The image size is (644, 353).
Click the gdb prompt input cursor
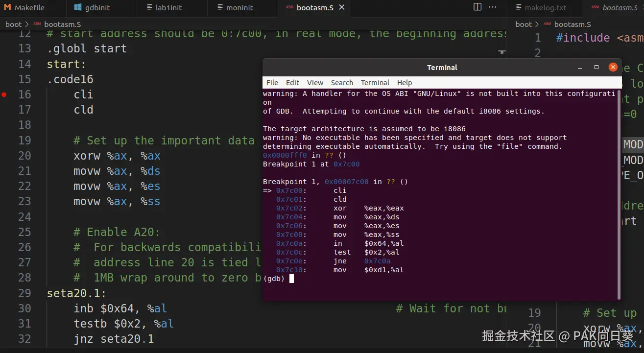291,279
